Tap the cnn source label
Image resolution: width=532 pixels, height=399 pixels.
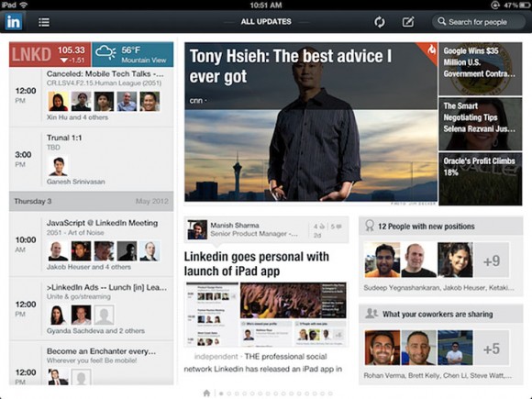tap(196, 101)
